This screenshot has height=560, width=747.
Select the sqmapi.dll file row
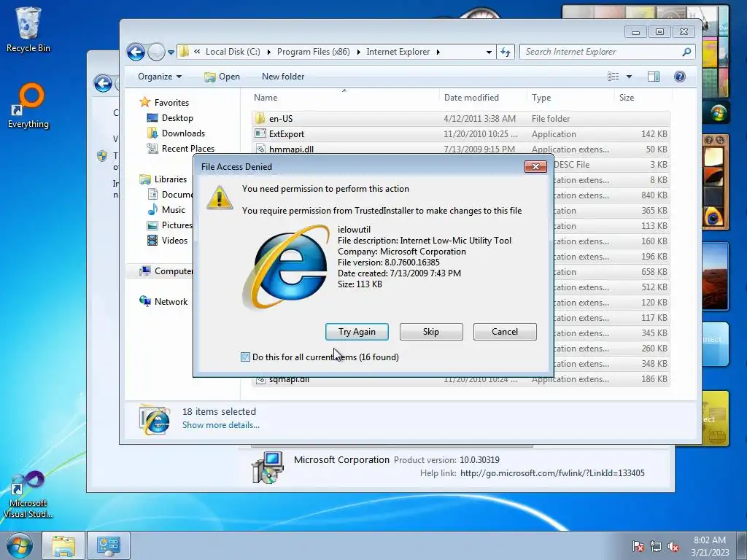461,380
